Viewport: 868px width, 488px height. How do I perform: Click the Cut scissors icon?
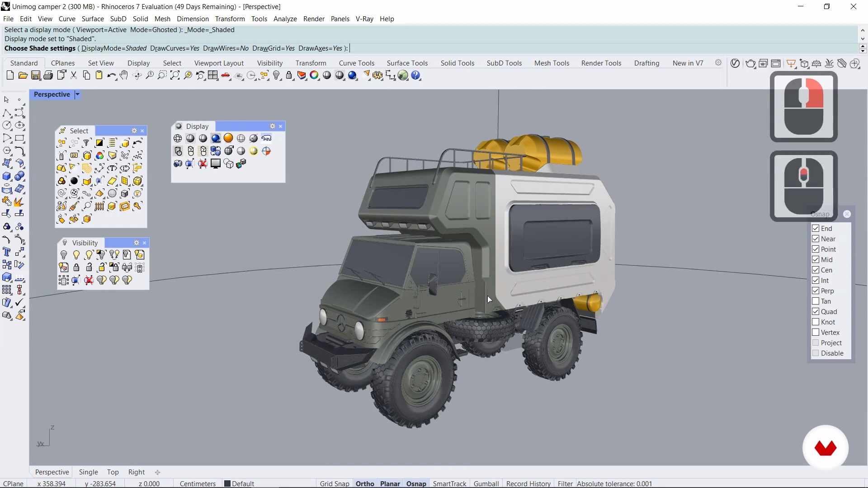(74, 75)
